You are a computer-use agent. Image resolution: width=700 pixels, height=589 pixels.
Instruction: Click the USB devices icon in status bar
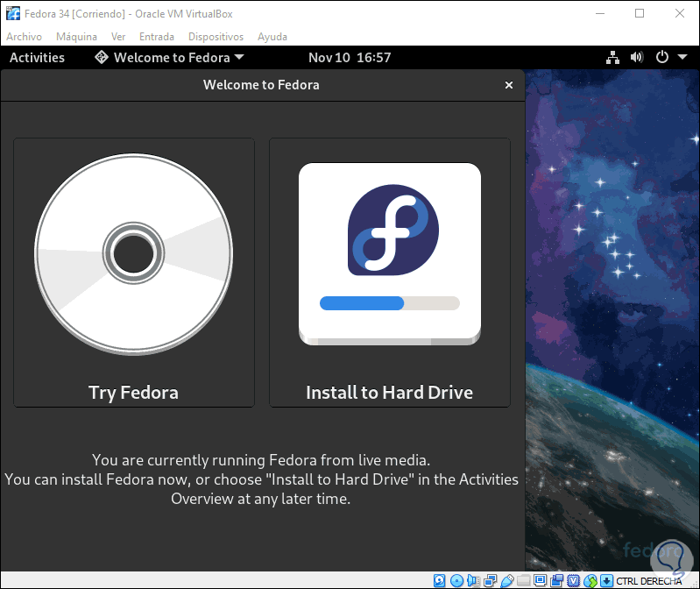[507, 580]
